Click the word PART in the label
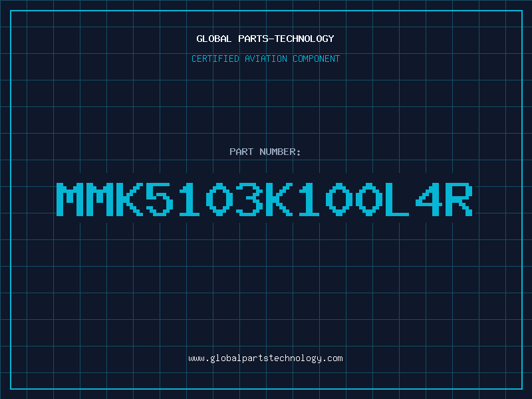The image size is (532, 399). (241, 152)
